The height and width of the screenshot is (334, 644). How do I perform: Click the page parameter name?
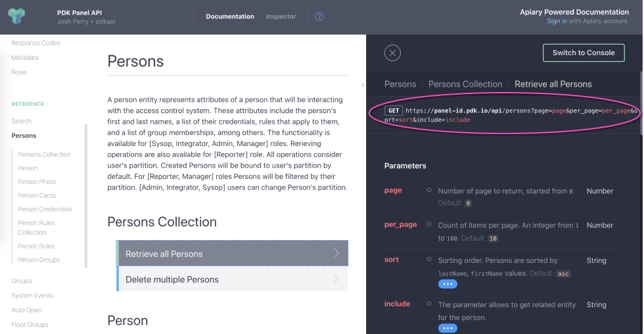pos(393,191)
